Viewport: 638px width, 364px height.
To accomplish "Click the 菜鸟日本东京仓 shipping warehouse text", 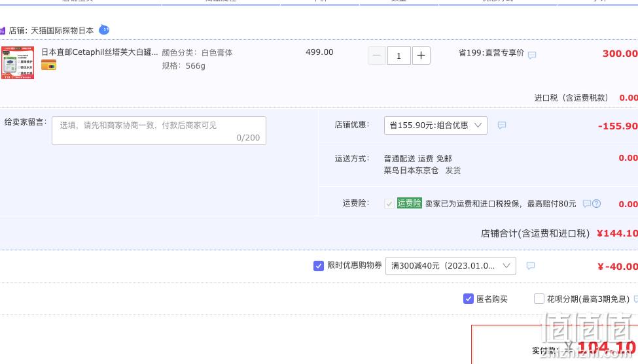I will pos(412,170).
